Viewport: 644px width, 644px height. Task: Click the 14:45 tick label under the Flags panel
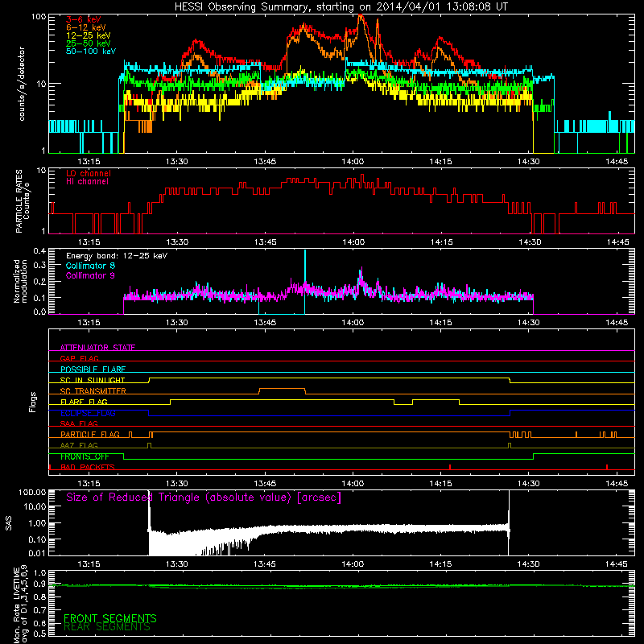point(617,484)
